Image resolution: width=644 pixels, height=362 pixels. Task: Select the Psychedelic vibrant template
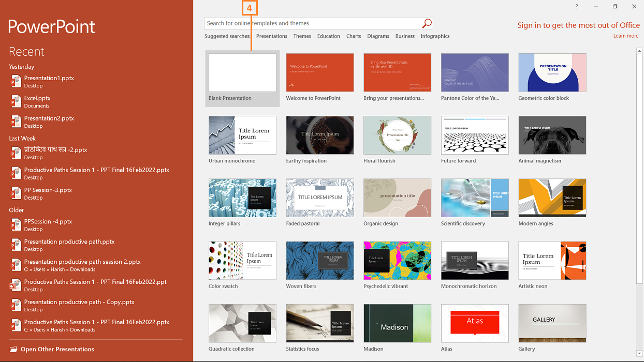pos(398,261)
